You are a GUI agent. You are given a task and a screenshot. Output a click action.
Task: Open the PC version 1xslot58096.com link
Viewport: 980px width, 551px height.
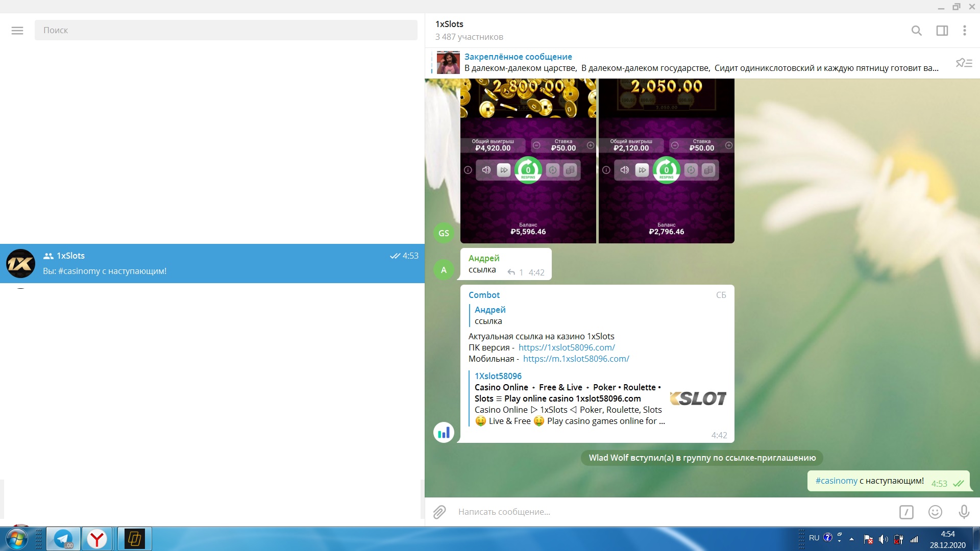(567, 347)
